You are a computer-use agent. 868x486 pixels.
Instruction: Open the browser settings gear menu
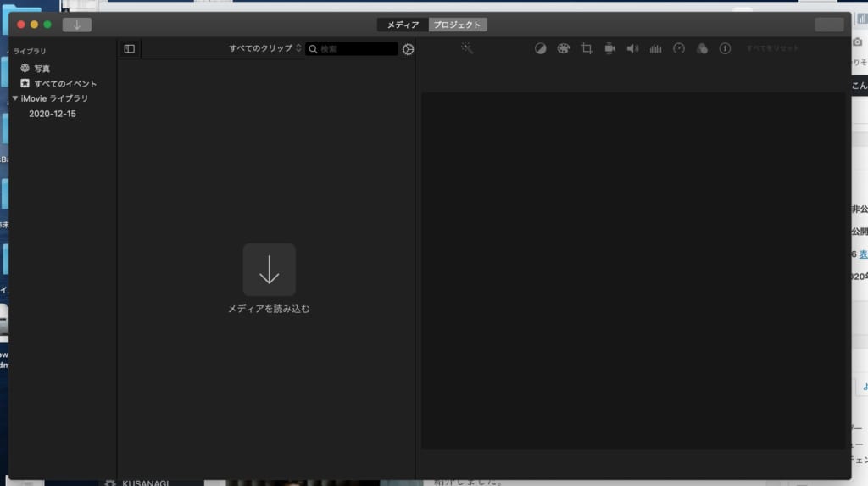(x=408, y=49)
